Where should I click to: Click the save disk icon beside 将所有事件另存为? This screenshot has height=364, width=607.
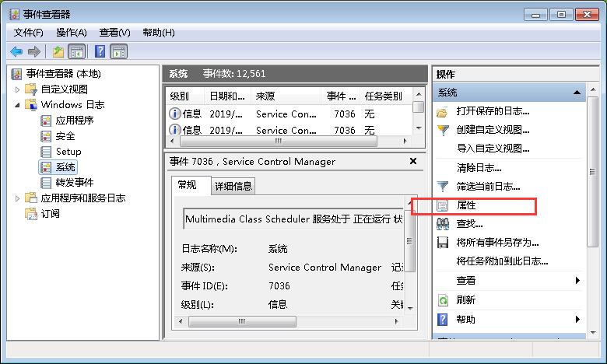point(443,243)
